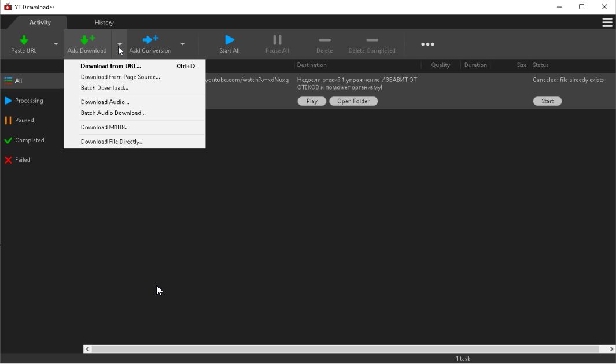616x364 pixels.
Task: Click the Start button in Status column
Action: click(x=548, y=101)
